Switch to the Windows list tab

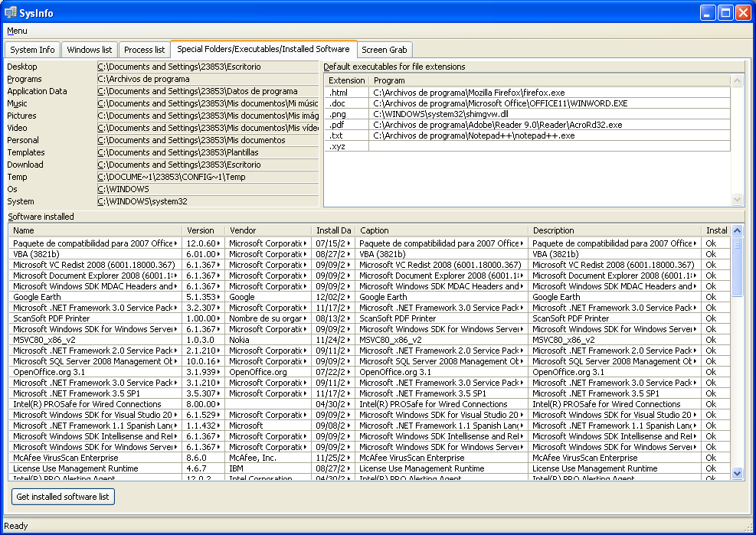click(x=89, y=50)
